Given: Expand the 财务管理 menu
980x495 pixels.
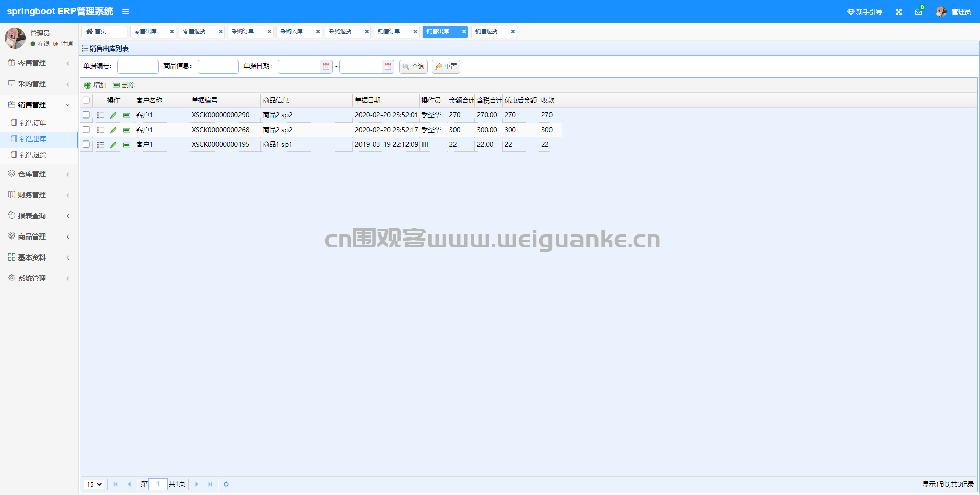Looking at the screenshot, I should point(39,195).
